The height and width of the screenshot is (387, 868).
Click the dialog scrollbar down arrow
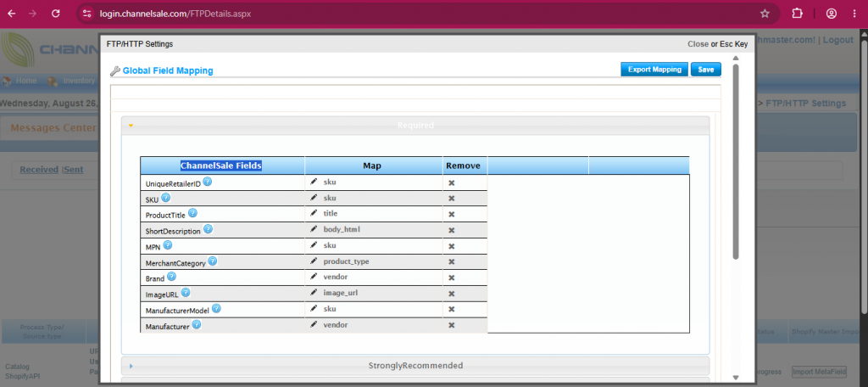pos(736,378)
